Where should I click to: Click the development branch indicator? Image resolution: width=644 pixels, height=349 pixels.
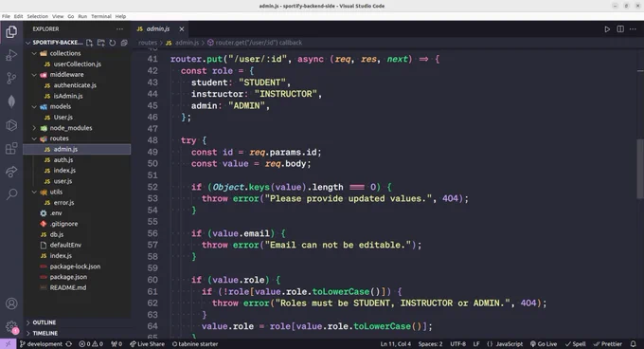coord(41,344)
